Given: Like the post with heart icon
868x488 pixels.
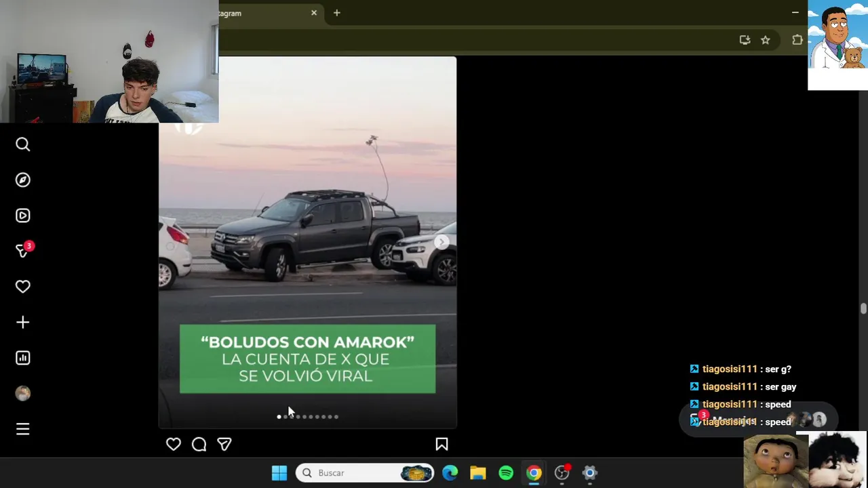Looking at the screenshot, I should point(174,444).
